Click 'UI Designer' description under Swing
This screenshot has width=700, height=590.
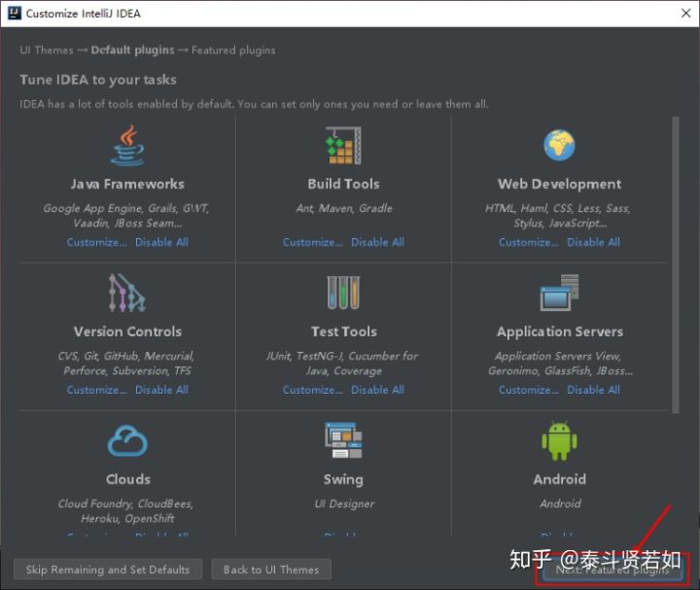[x=344, y=503]
